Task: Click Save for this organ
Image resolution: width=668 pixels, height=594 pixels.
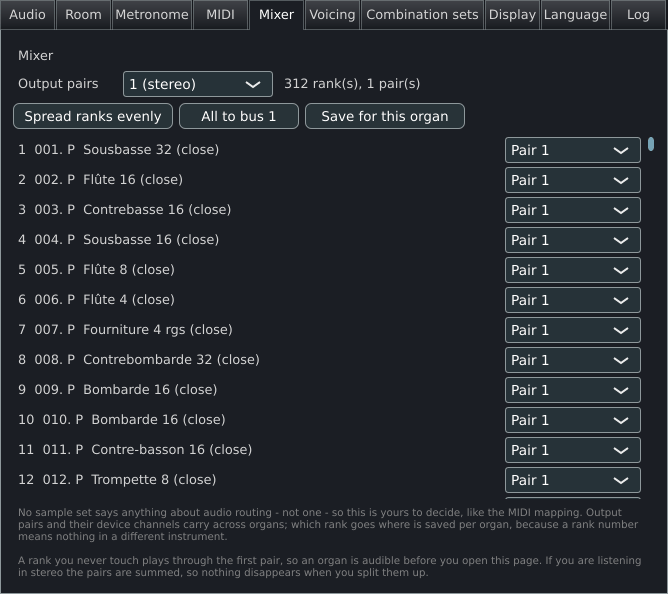Action: pos(385,116)
